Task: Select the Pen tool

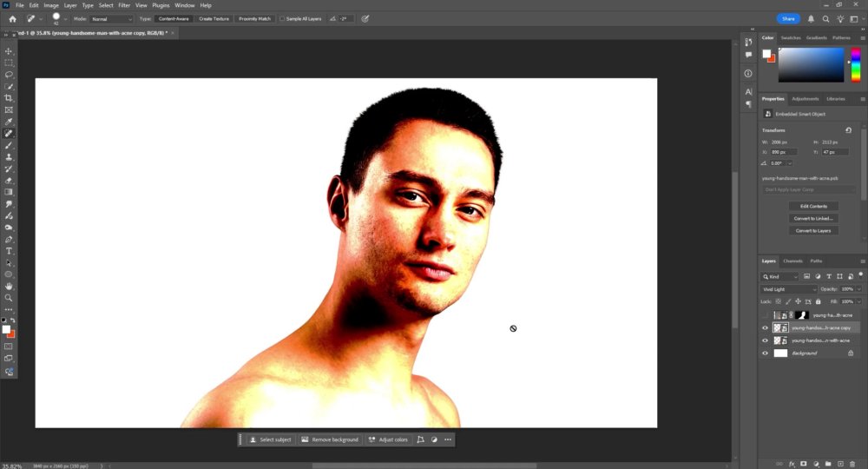Action: click(x=9, y=239)
